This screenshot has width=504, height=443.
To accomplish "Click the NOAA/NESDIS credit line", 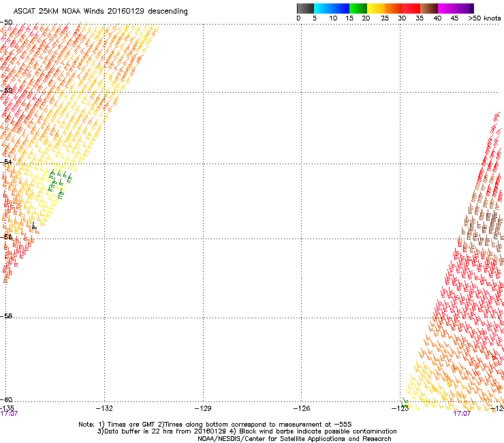I will click(294, 439).
